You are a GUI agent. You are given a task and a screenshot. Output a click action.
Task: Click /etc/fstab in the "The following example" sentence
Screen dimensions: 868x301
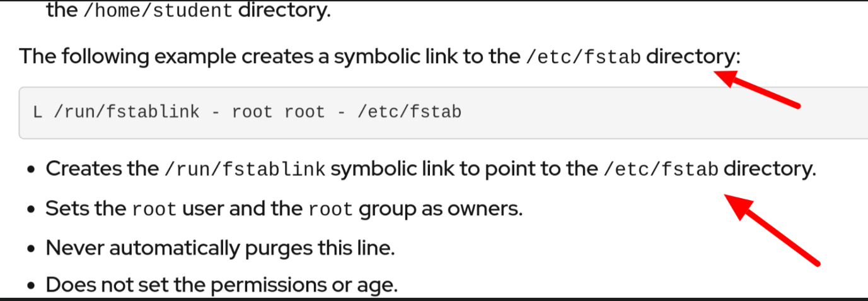pyautogui.click(x=583, y=57)
